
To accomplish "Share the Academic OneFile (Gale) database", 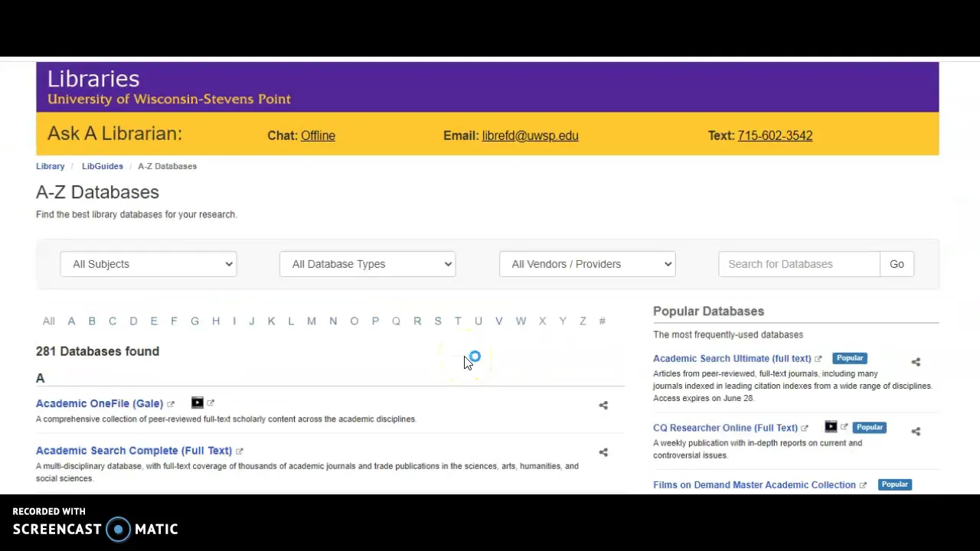I will tap(603, 406).
